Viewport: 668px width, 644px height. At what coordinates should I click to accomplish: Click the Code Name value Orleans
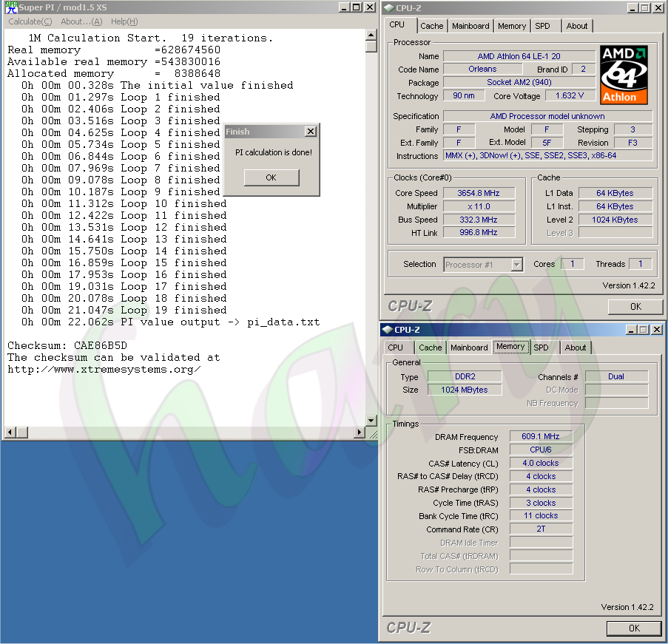482,69
